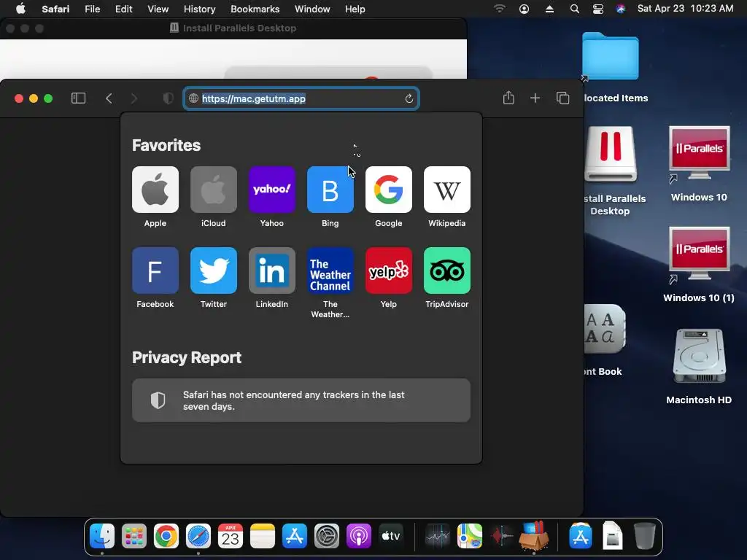Open the History menu
Screen dimensions: 747x560
(200, 9)
